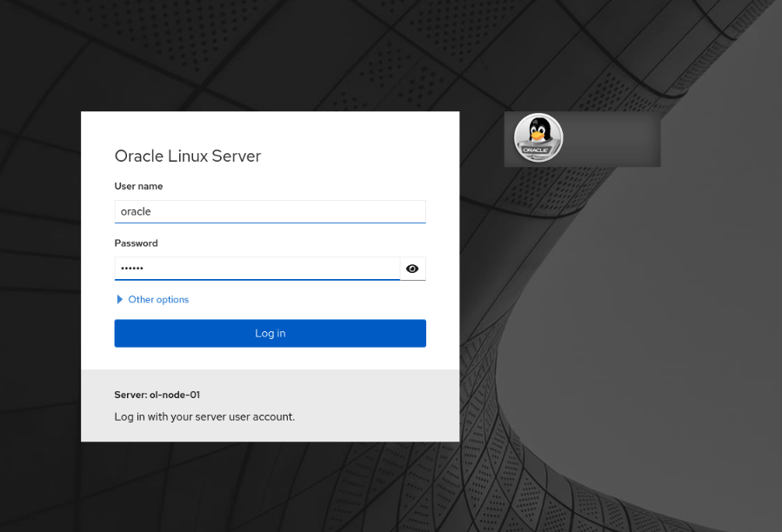This screenshot has height=532, width=782.
Task: Reveal the password with the eye icon
Action: [x=412, y=269]
